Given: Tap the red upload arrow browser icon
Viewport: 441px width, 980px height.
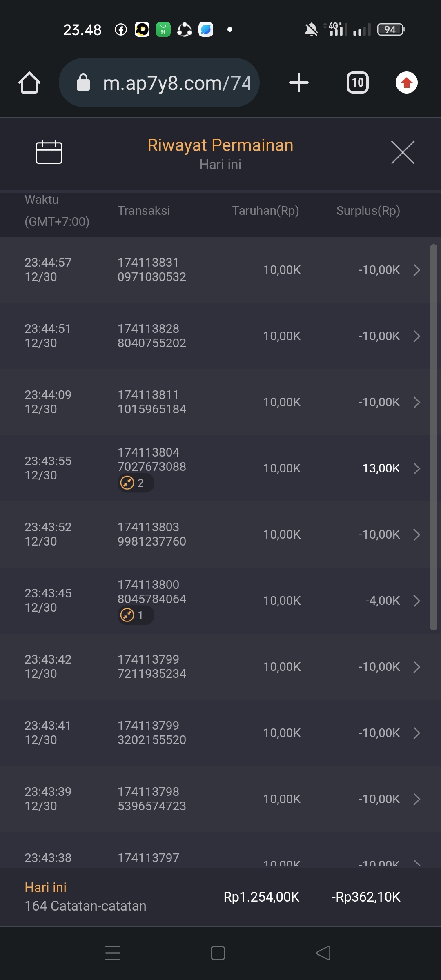Looking at the screenshot, I should click(406, 83).
